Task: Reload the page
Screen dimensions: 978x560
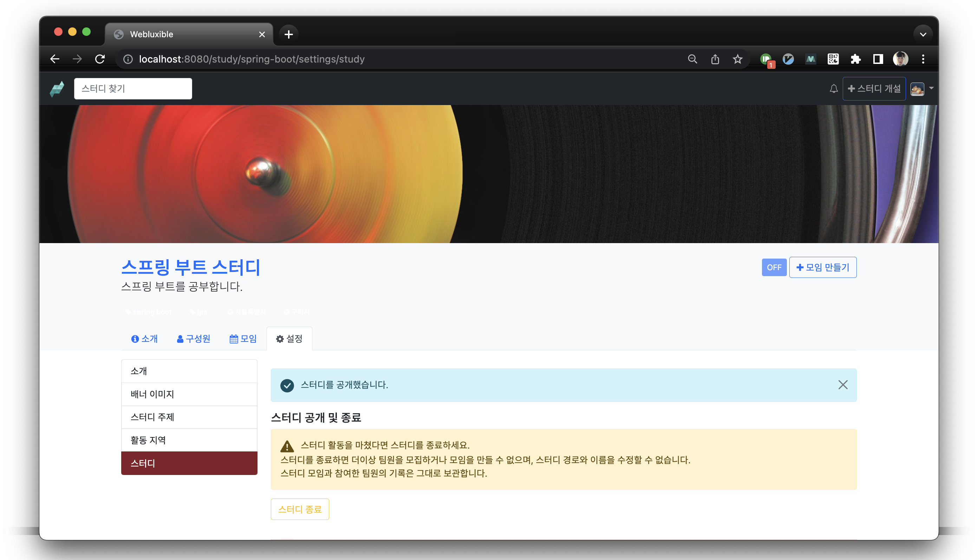Action: tap(100, 59)
